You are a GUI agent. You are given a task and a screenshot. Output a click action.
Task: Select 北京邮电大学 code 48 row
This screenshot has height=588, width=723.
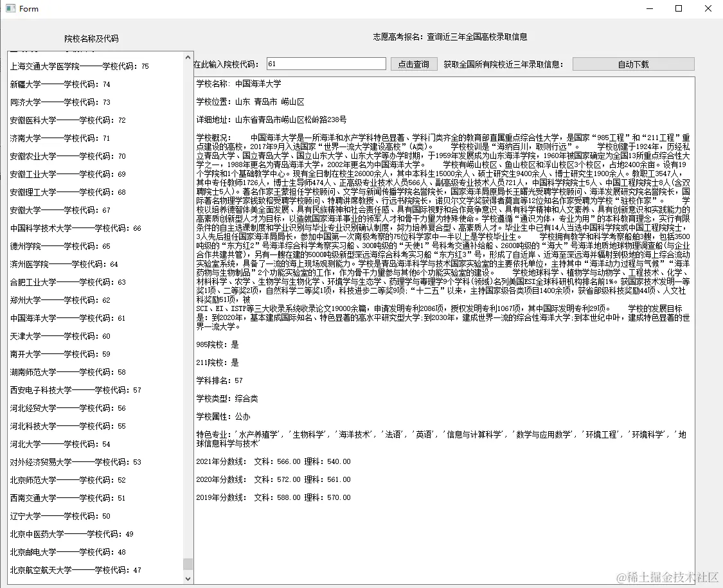coord(67,552)
